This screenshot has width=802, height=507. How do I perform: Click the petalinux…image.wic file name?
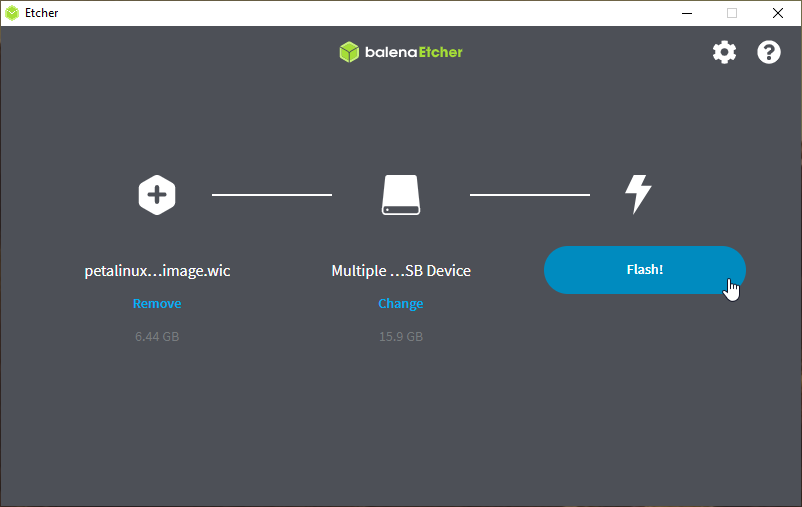pyautogui.click(x=157, y=271)
